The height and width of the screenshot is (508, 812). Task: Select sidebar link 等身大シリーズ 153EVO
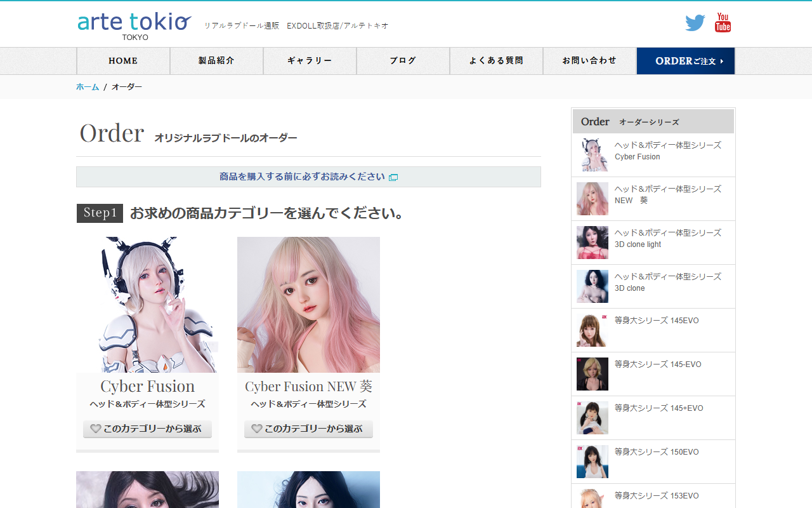[657, 496]
